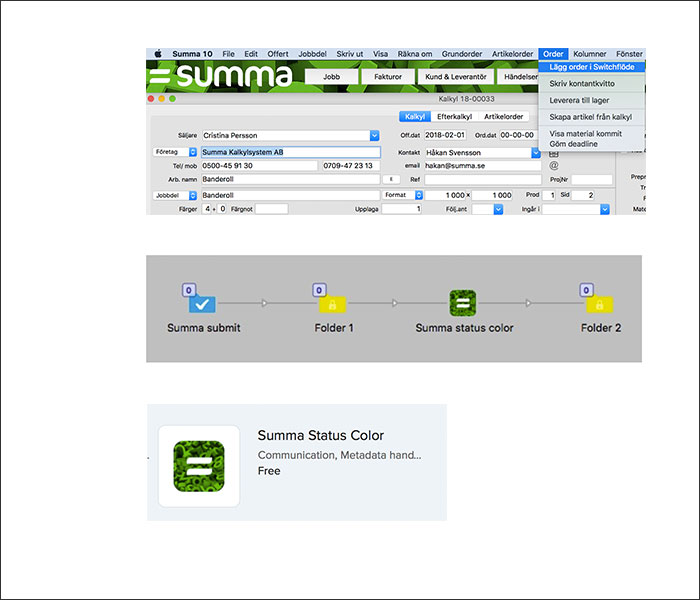This screenshot has height=600, width=700.
Task: Click the job counter badge above Summa submit
Action: (189, 290)
